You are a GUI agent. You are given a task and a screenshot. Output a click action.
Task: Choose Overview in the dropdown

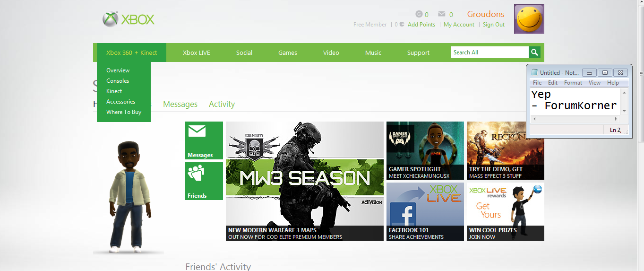pos(118,70)
